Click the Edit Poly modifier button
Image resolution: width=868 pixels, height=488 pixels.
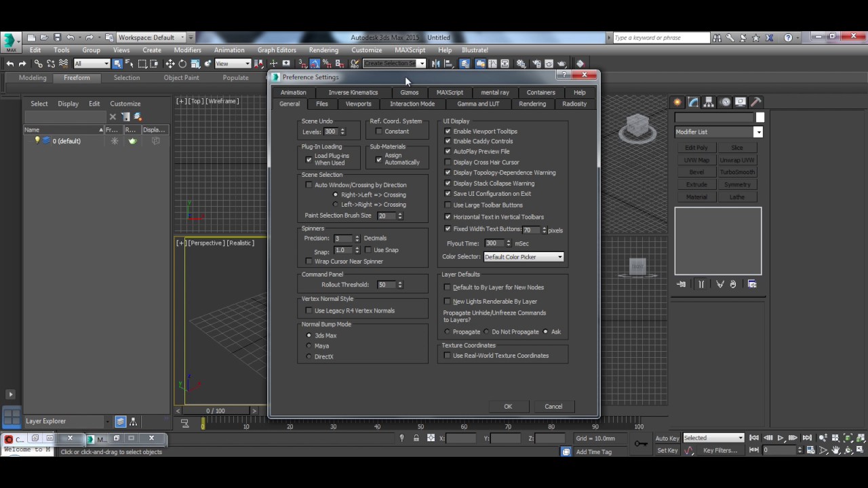click(x=696, y=148)
